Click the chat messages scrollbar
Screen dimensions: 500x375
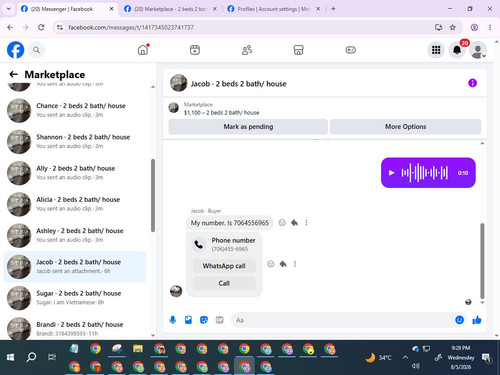coord(482,261)
